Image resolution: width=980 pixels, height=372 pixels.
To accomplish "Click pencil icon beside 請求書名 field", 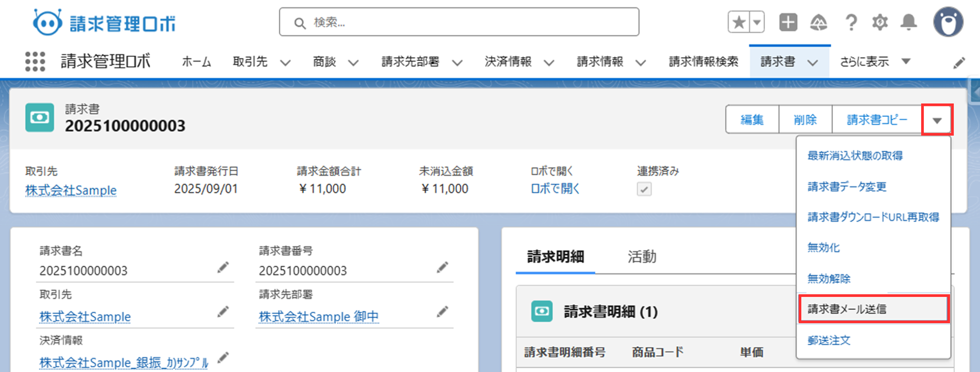I will [x=223, y=268].
